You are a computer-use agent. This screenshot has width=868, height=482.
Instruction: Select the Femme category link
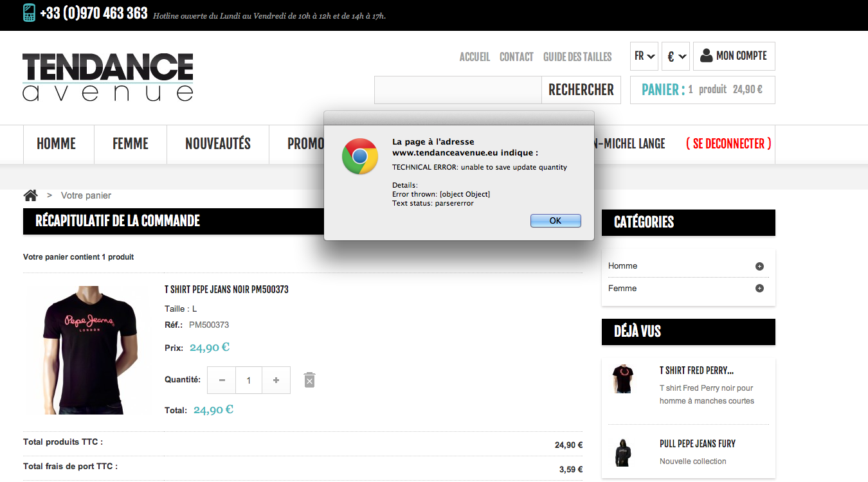point(622,289)
